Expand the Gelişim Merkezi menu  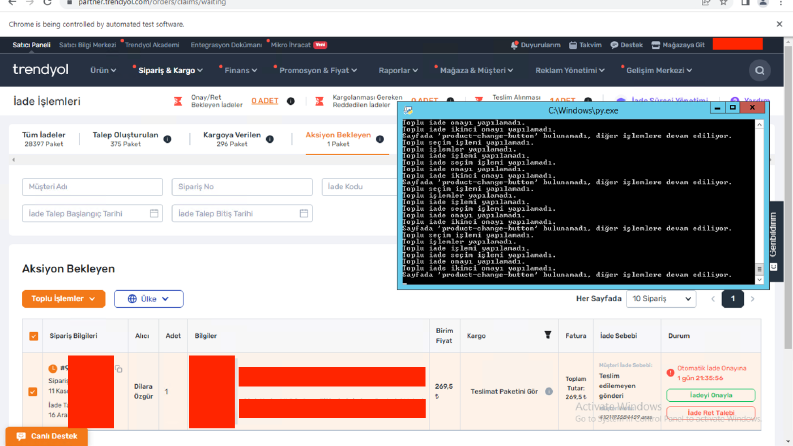click(x=659, y=70)
